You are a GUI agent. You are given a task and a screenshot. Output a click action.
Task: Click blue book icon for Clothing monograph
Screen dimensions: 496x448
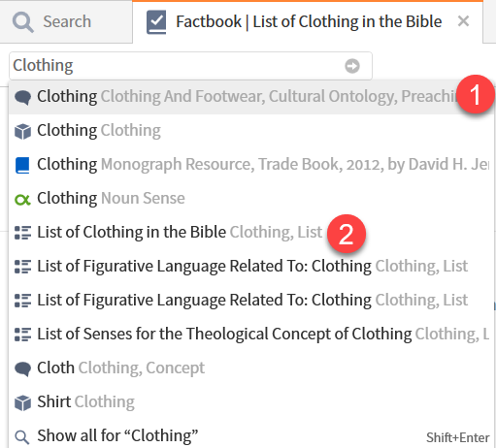(22, 165)
